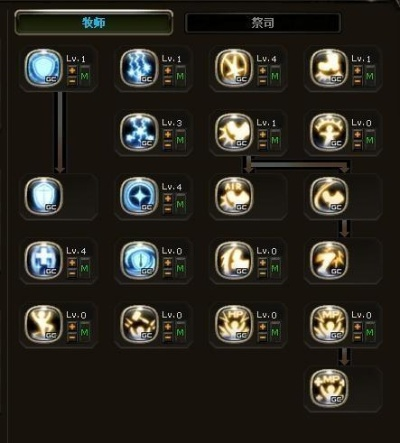400x443 pixels.
Task: Decrease level of the Lv.4 golden slash skill
Action: click(262, 81)
